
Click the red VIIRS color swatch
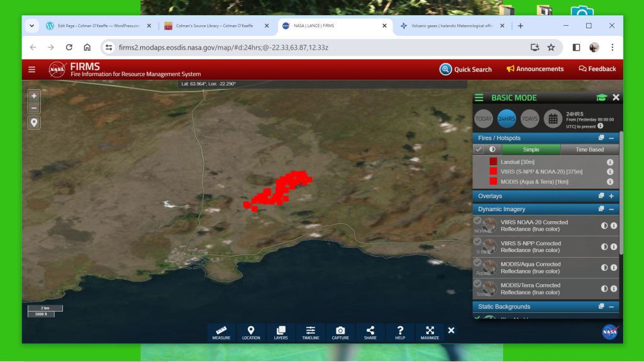[493, 171]
